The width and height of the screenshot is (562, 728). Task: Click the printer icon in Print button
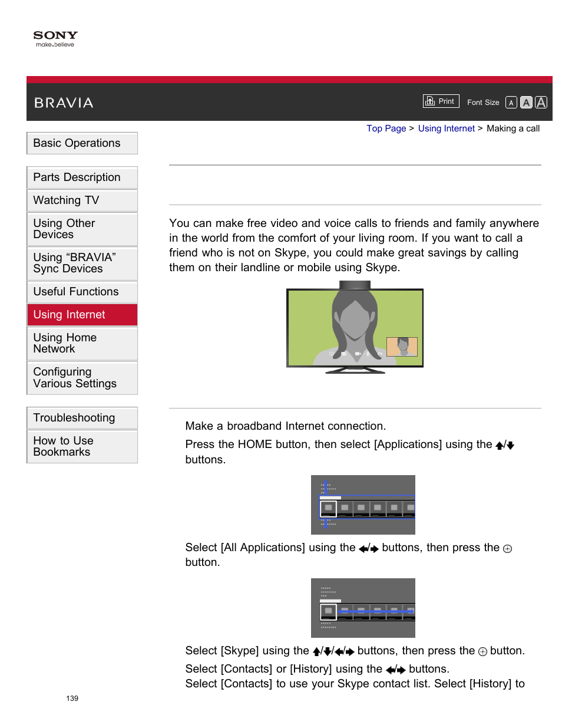click(x=430, y=101)
